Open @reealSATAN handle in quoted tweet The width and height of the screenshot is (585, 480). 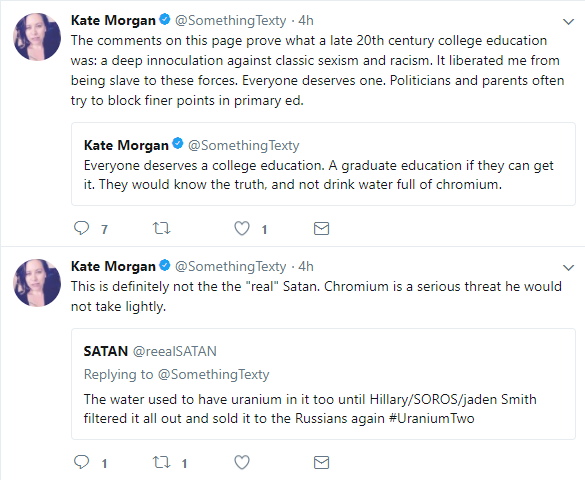(x=175, y=351)
